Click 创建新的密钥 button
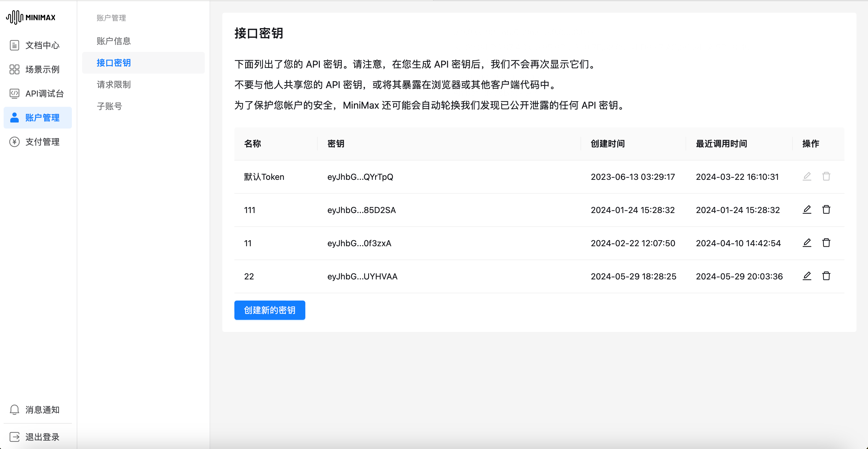The width and height of the screenshot is (868, 449). 270,310
